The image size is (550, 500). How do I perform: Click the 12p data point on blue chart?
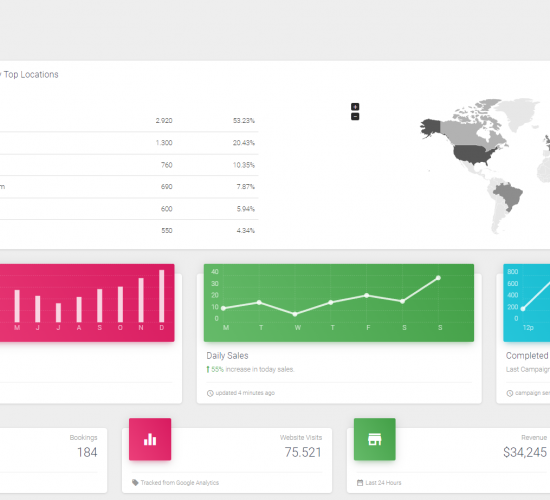point(523,309)
